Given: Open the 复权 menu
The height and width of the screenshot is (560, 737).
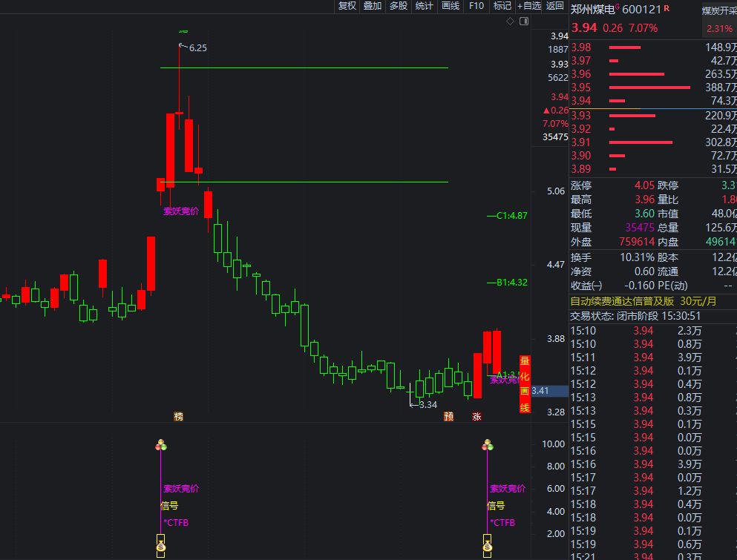Looking at the screenshot, I should [x=347, y=6].
